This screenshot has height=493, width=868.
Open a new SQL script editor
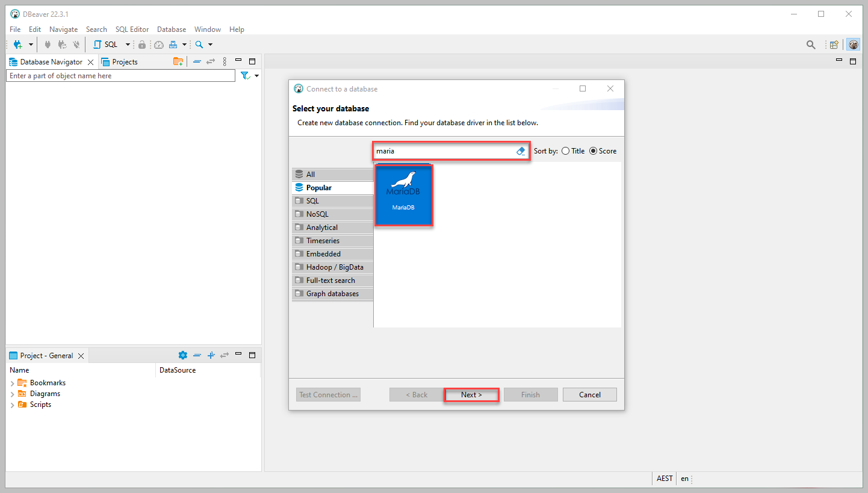tap(105, 45)
